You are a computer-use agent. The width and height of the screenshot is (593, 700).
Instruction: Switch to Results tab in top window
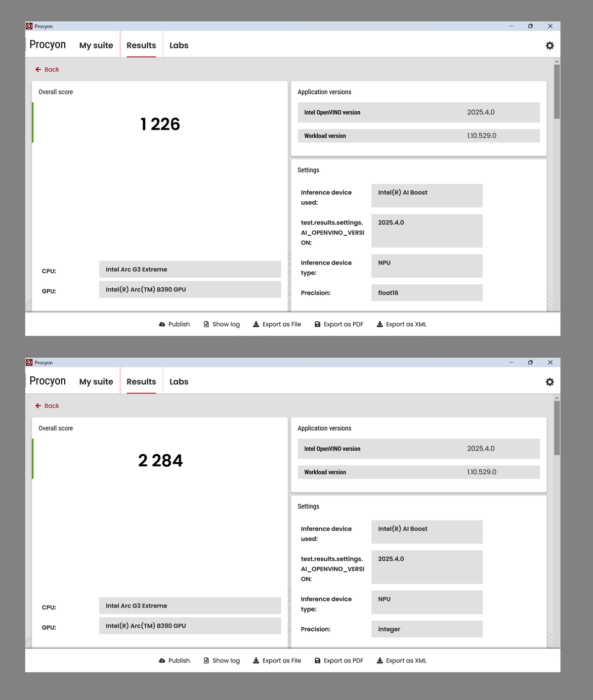click(x=141, y=45)
